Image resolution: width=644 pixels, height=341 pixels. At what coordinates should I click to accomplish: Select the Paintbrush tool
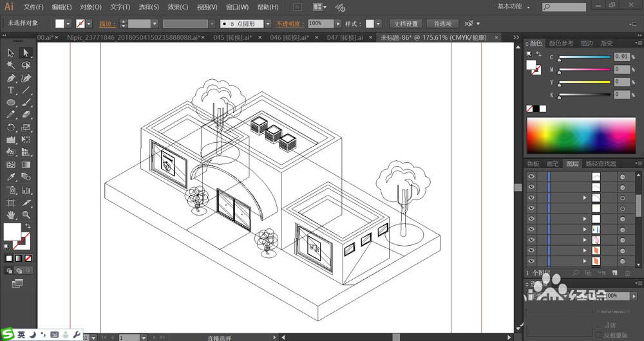tap(26, 102)
